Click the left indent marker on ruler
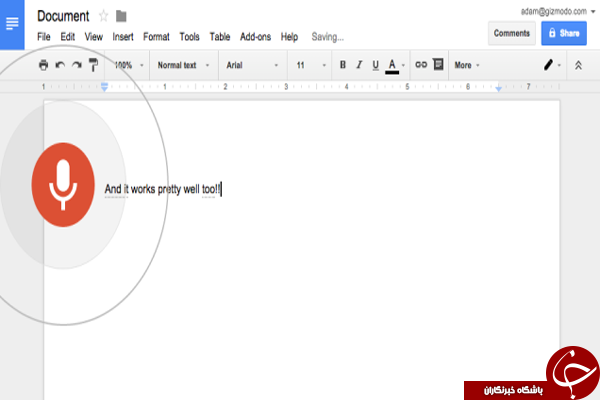The width and height of the screenshot is (600, 400). pyautogui.click(x=104, y=87)
